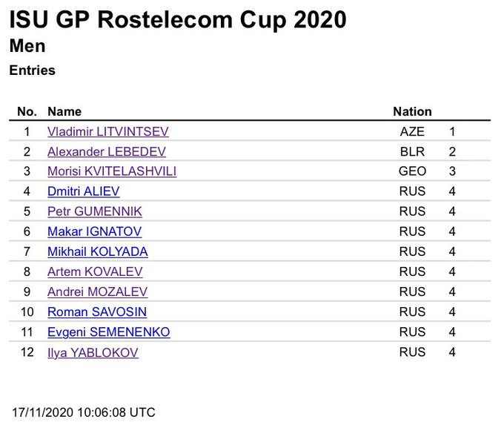Image resolution: width=504 pixels, height=425 pixels.
Task: Click Alexander LEBEDEV entry link
Action: point(107,152)
